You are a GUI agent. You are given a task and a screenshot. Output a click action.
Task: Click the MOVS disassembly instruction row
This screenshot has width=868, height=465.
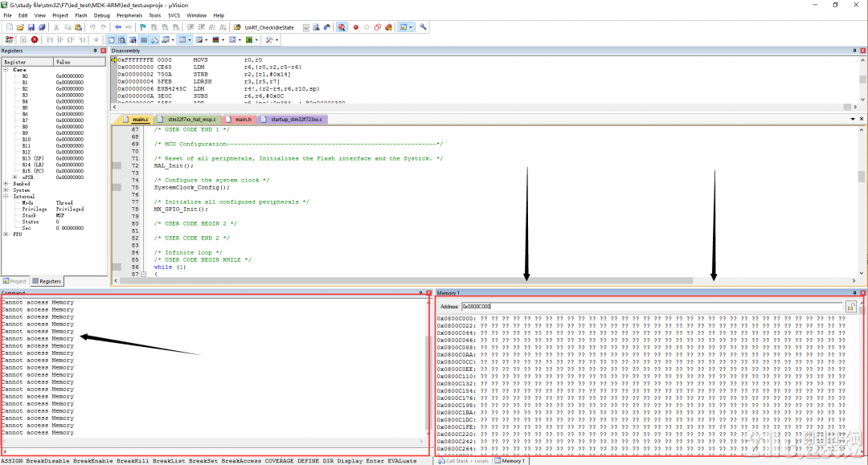[190, 59]
